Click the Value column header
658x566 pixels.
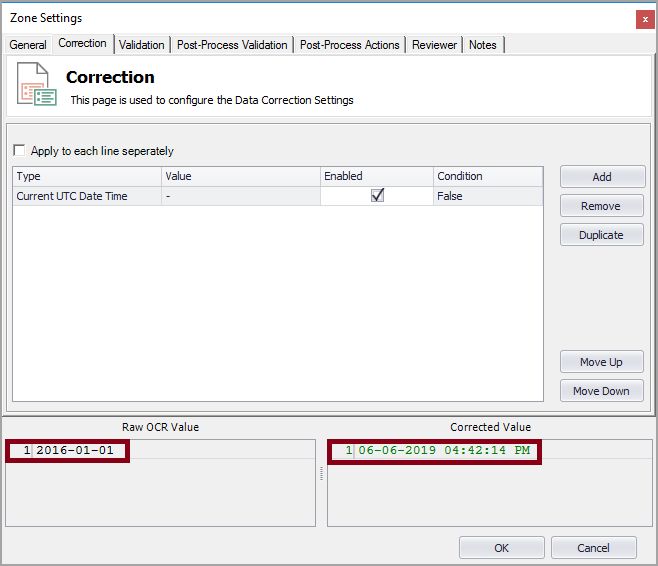(x=241, y=176)
